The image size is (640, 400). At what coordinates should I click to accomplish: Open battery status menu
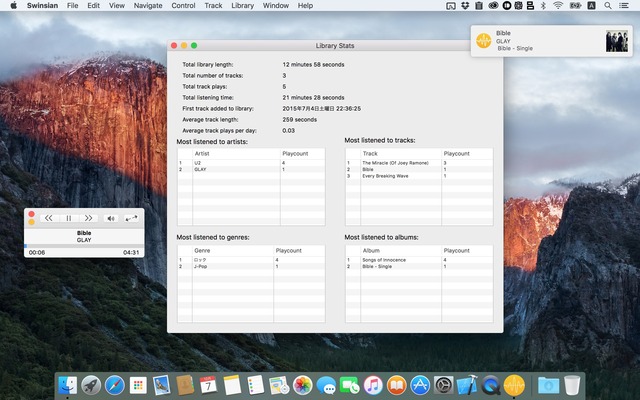[x=576, y=6]
